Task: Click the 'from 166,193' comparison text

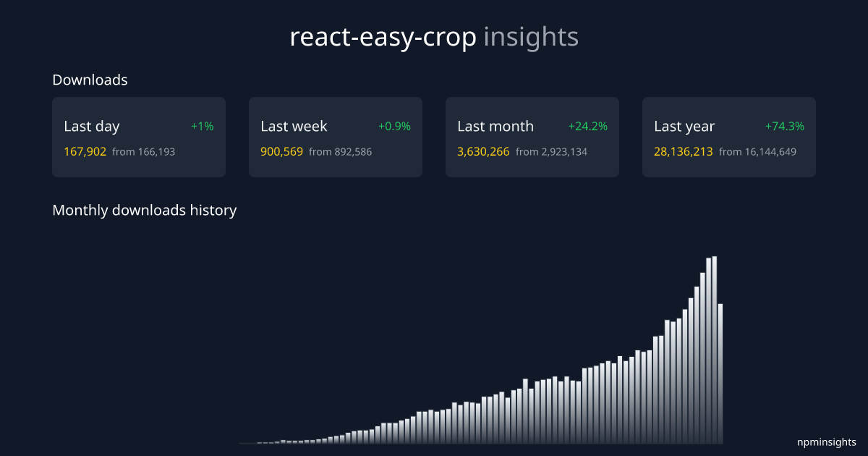Action: point(143,152)
